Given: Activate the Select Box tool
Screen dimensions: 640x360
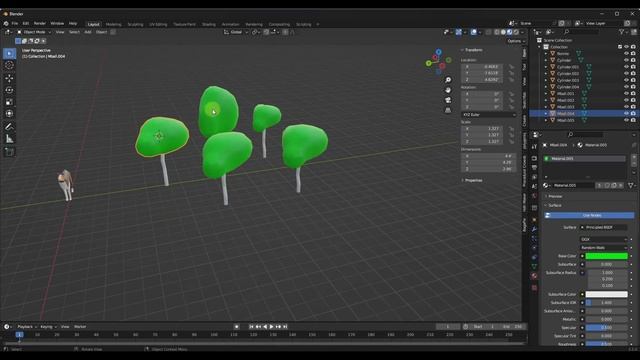Looking at the screenshot, I should click(9, 53).
